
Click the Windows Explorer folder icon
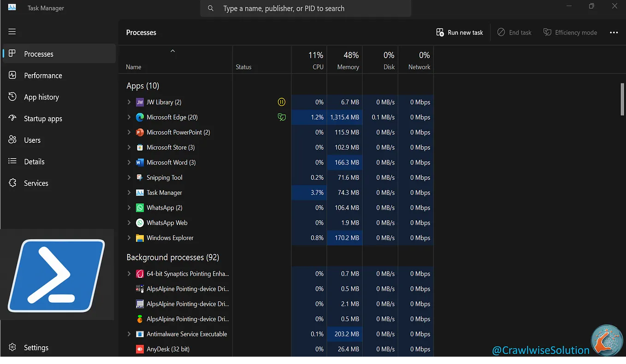(140, 238)
